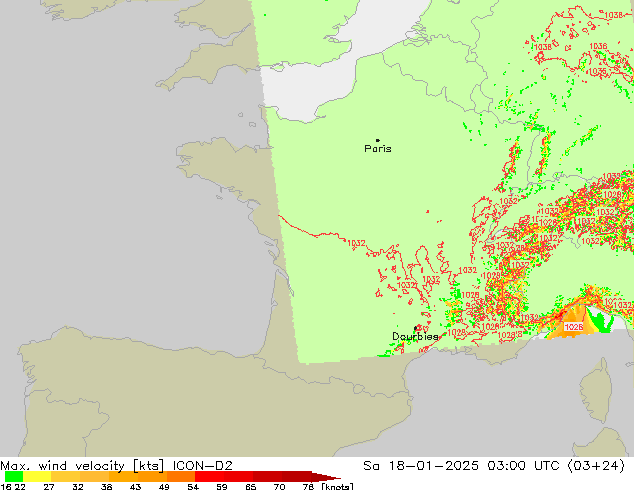The width and height of the screenshot is (634, 490).
Task: Click the 'Sa 18-01-2025' date text
Action: pos(421,466)
